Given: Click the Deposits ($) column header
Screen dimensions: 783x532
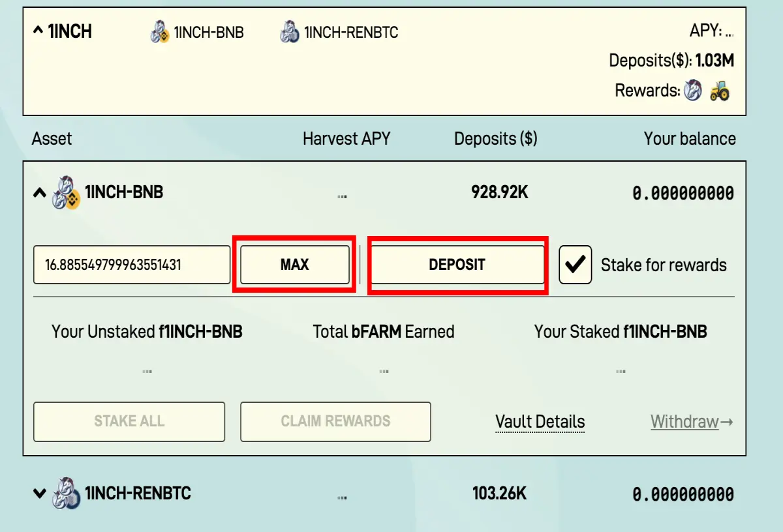Looking at the screenshot, I should tap(496, 139).
